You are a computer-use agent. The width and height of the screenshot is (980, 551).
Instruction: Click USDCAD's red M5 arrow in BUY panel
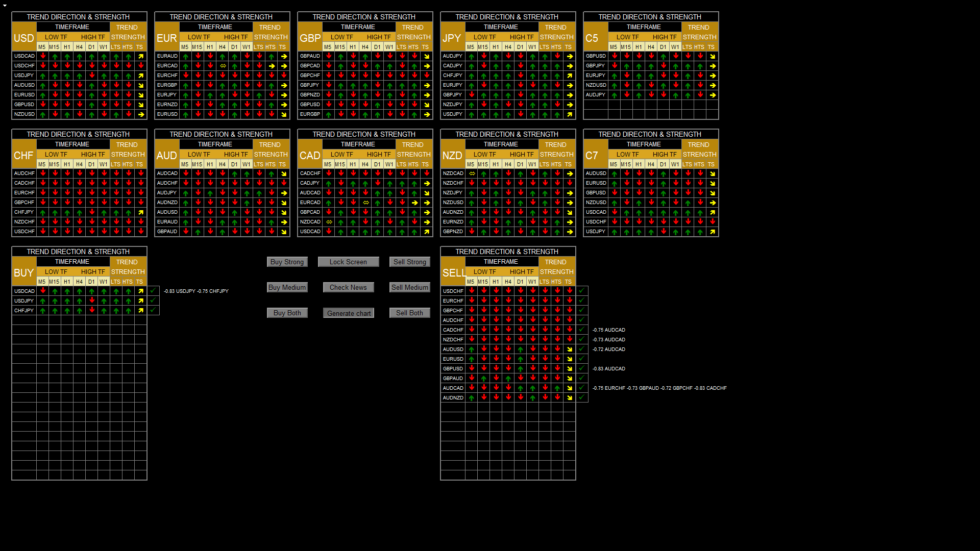(43, 291)
